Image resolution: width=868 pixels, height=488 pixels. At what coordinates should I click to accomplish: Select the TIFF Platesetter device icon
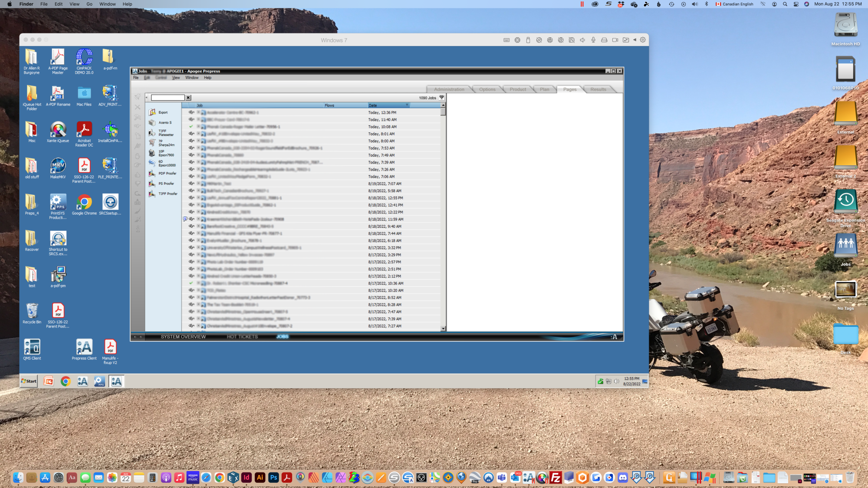pos(152,133)
